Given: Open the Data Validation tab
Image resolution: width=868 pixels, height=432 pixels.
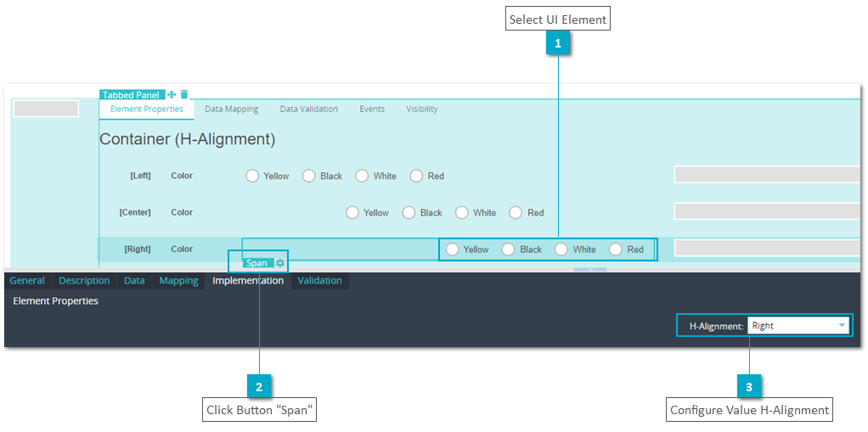Looking at the screenshot, I should [309, 109].
